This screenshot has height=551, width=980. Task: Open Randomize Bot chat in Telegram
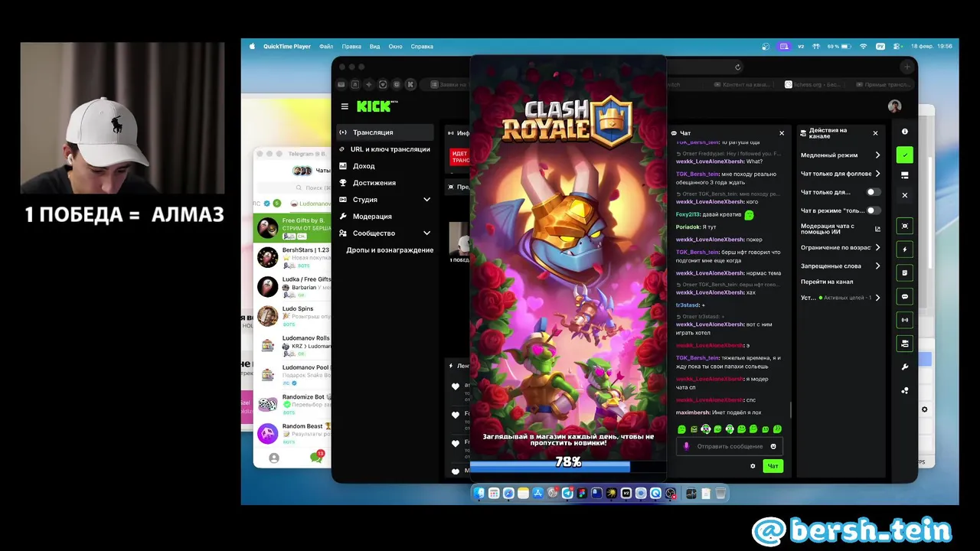pyautogui.click(x=293, y=403)
